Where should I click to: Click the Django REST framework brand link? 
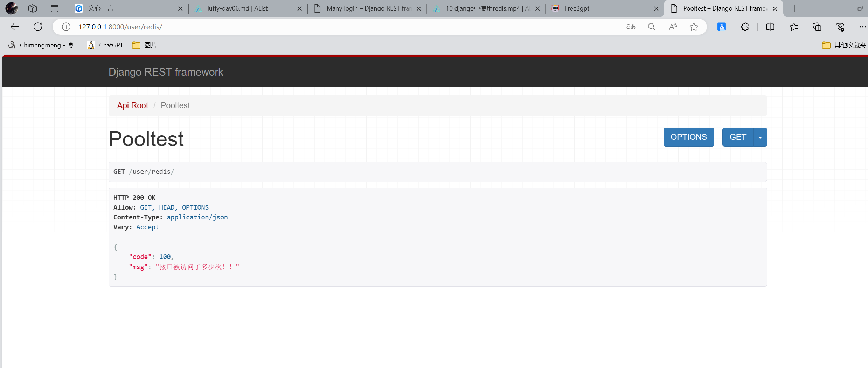click(x=166, y=72)
